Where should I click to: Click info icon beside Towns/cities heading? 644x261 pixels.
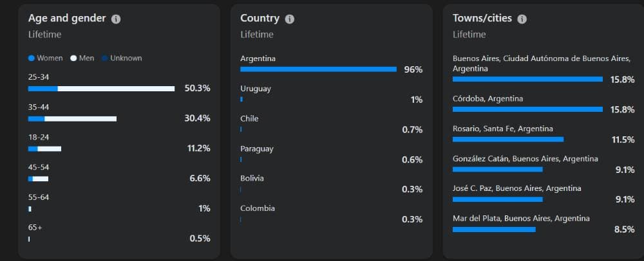(522, 19)
